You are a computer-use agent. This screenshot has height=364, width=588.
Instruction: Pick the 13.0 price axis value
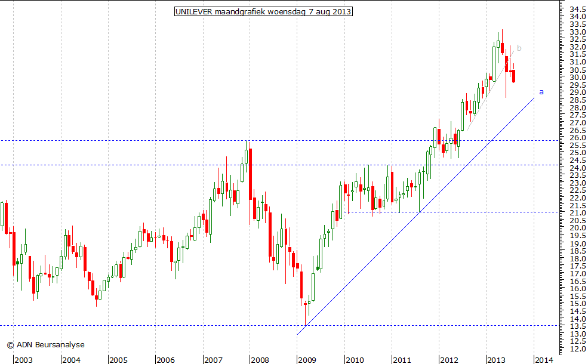(x=577, y=334)
